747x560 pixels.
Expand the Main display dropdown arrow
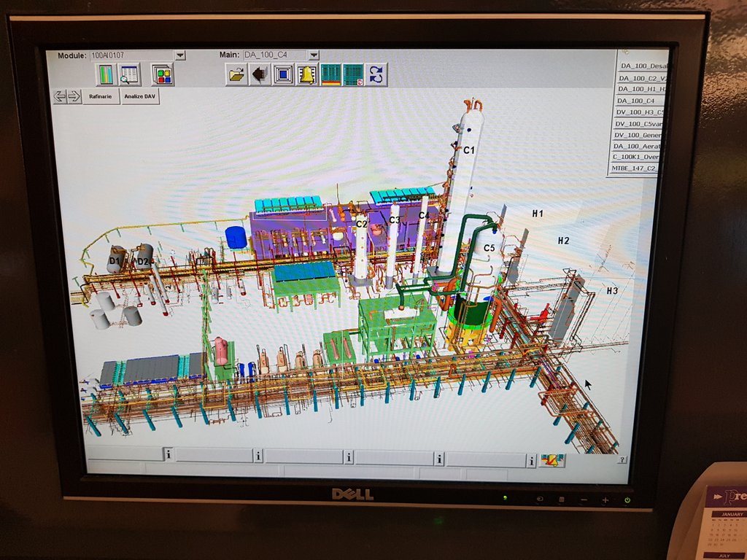(x=314, y=55)
